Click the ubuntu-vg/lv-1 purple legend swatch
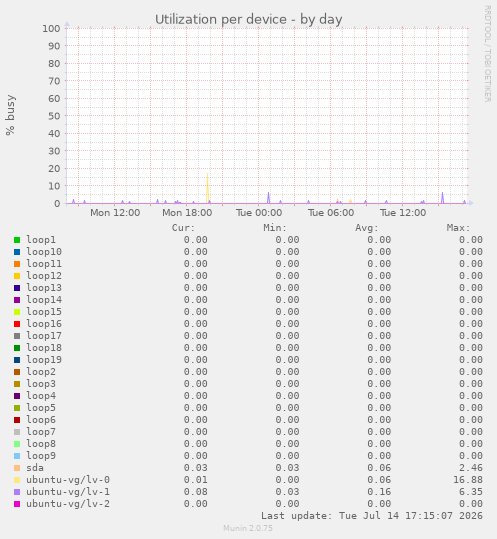Image resolution: width=497 pixels, height=539 pixels. tap(17, 492)
